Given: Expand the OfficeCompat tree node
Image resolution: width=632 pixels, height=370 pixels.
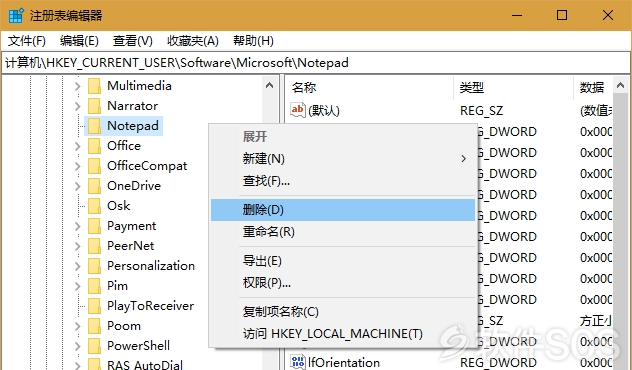Looking at the screenshot, I should pyautogui.click(x=78, y=166).
